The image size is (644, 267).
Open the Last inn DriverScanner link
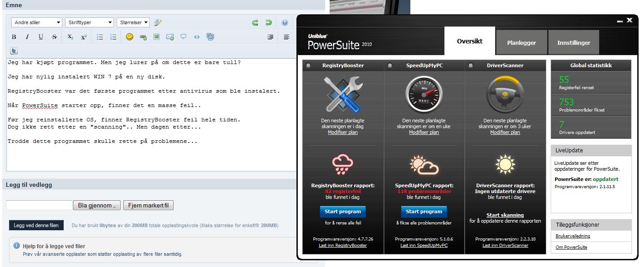pos(505,245)
